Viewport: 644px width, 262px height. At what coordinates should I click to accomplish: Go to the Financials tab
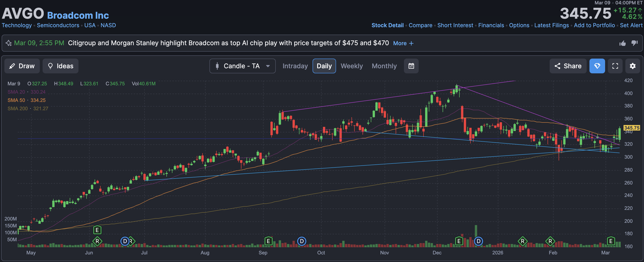pos(491,25)
